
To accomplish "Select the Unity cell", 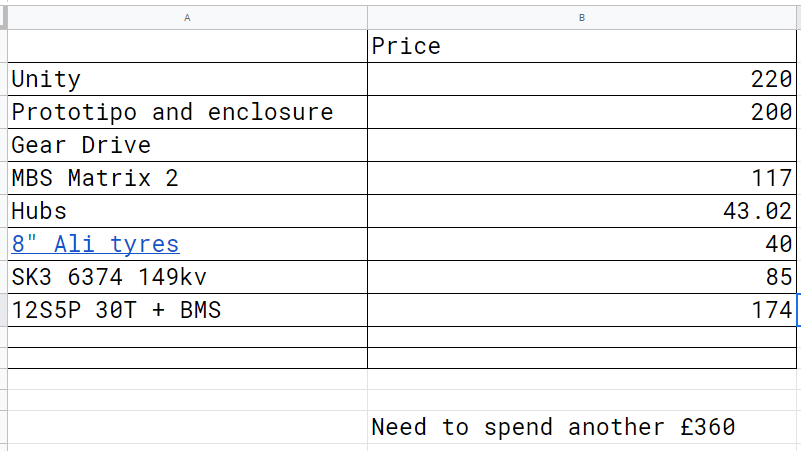I will [x=187, y=79].
